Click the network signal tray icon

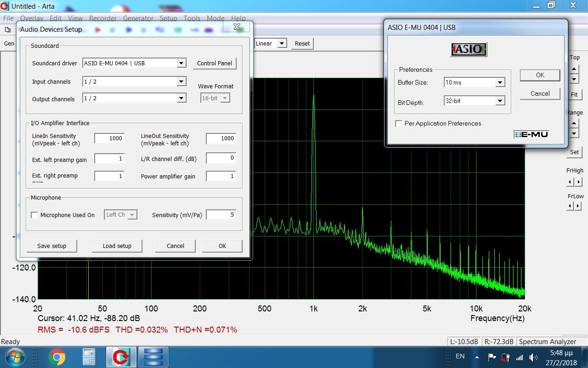click(x=520, y=357)
